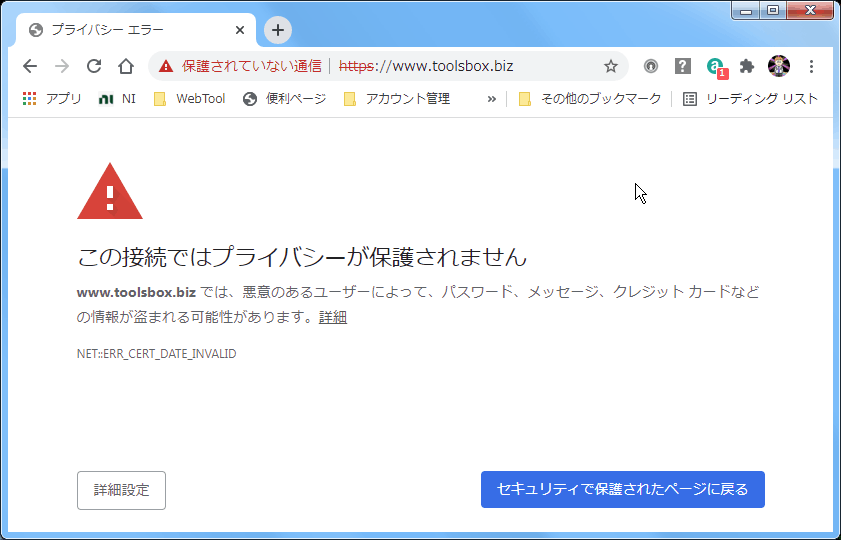
Task: Open the question mark extension
Action: coord(682,66)
